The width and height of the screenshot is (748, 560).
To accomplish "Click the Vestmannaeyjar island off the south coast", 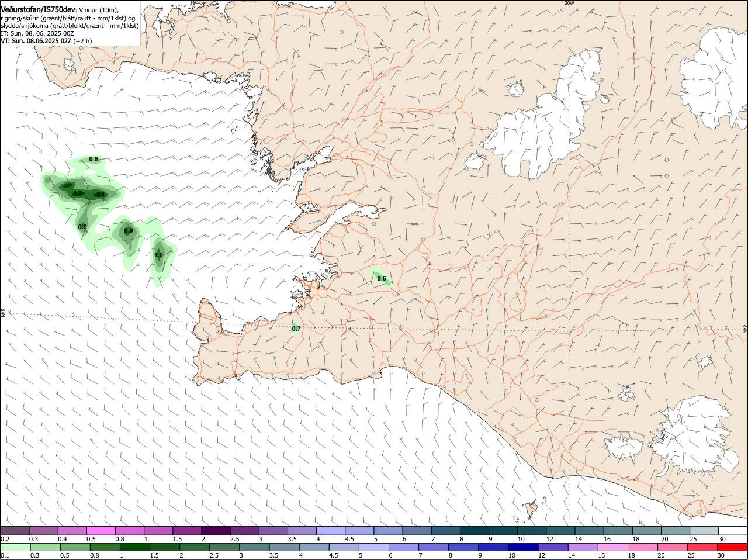I will (532, 510).
